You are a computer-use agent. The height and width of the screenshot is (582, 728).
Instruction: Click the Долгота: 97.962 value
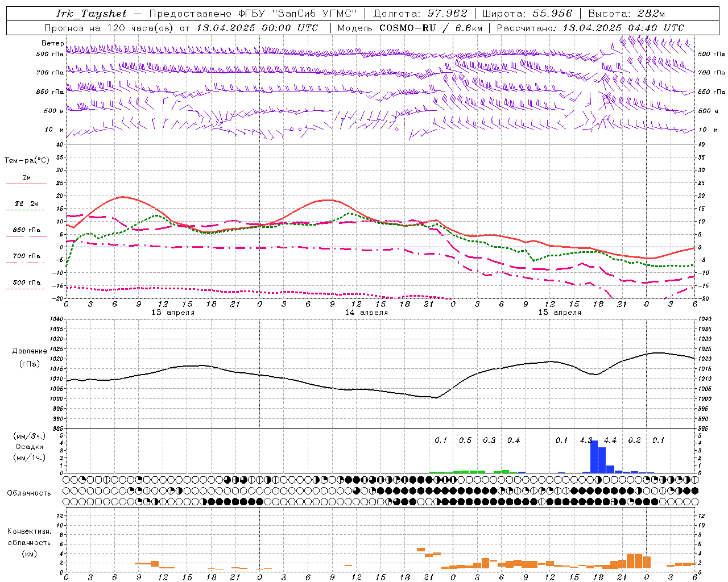pos(420,14)
